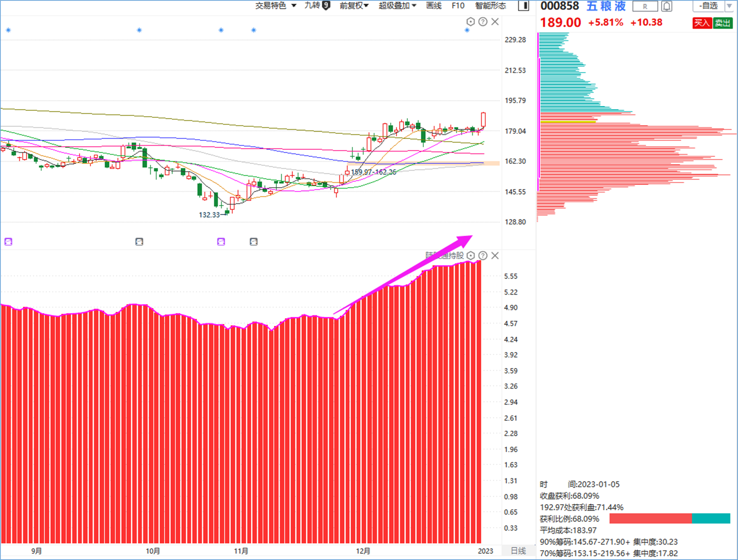The image size is (738, 560).
Task: Open the F10 company info item
Action: click(458, 6)
